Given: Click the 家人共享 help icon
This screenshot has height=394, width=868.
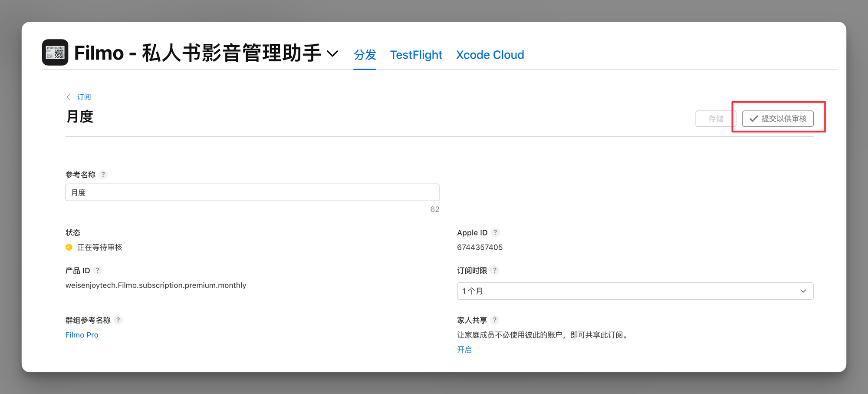Looking at the screenshot, I should (x=495, y=320).
